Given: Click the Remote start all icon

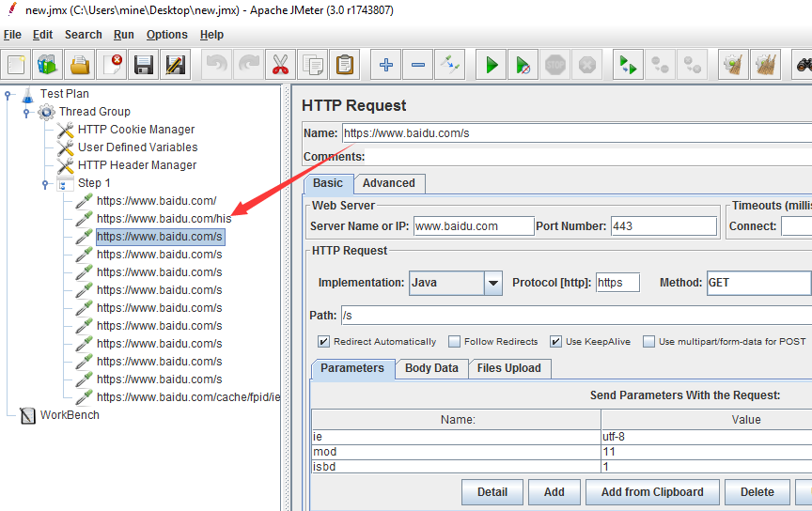Looking at the screenshot, I should coord(628,65).
